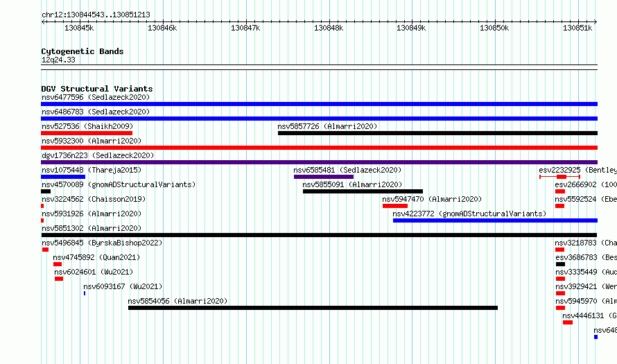Click the blue bar under nsv1075448
The height and width of the screenshot is (364, 617).
pos(63,177)
